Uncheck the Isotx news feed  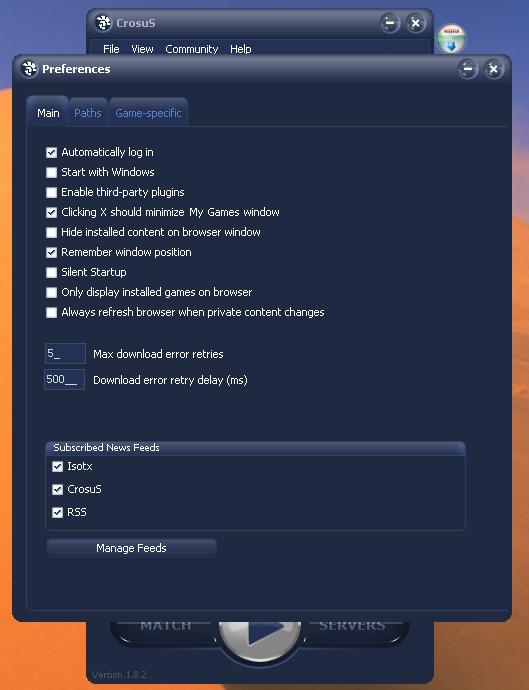[58, 466]
